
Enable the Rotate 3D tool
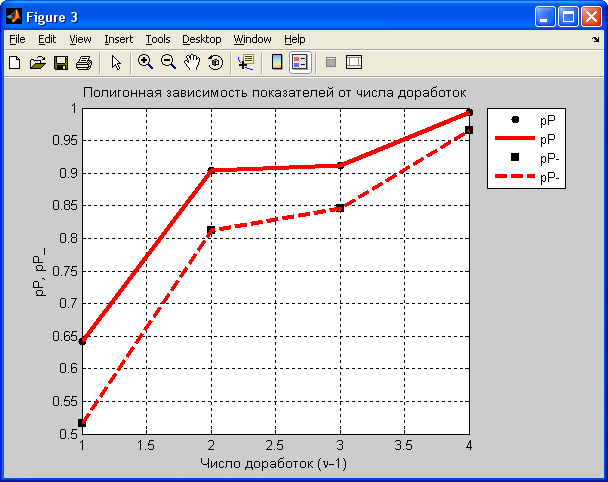[216, 62]
